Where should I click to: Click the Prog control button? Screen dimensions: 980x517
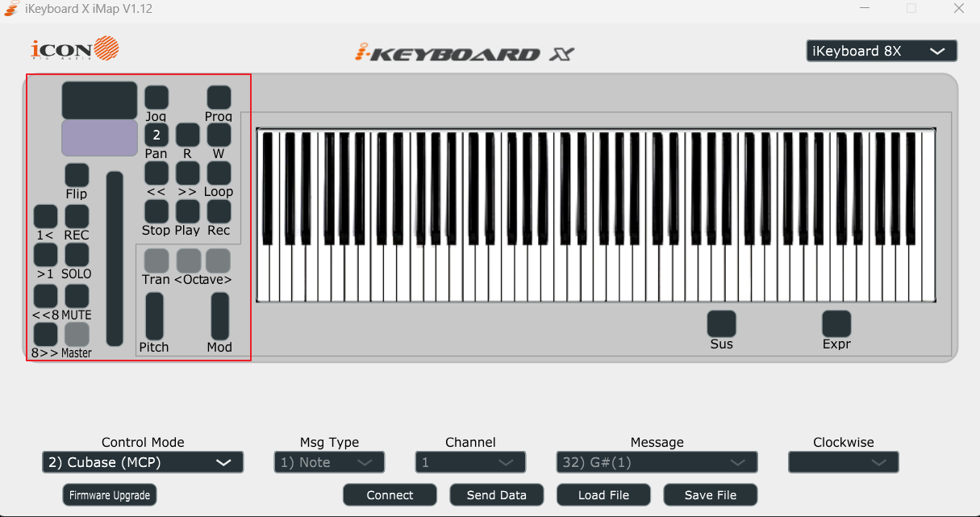point(219,98)
